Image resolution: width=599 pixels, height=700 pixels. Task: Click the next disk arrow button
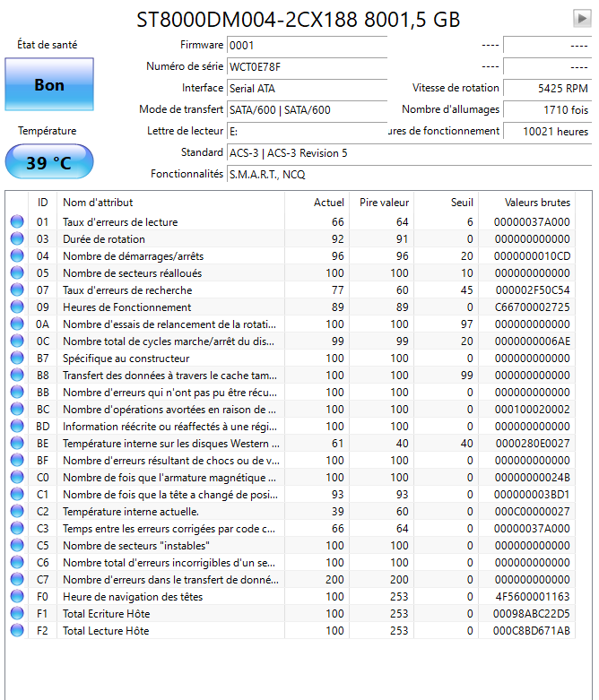point(582,18)
